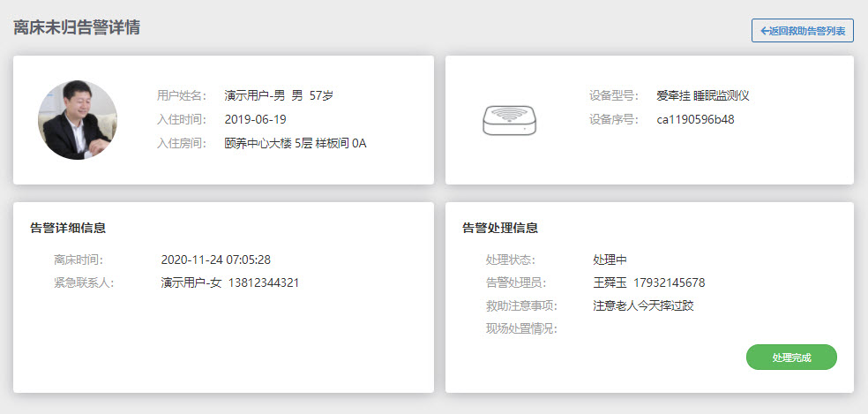Click the 处理中 status value
This screenshot has height=414, width=868.
(x=610, y=260)
